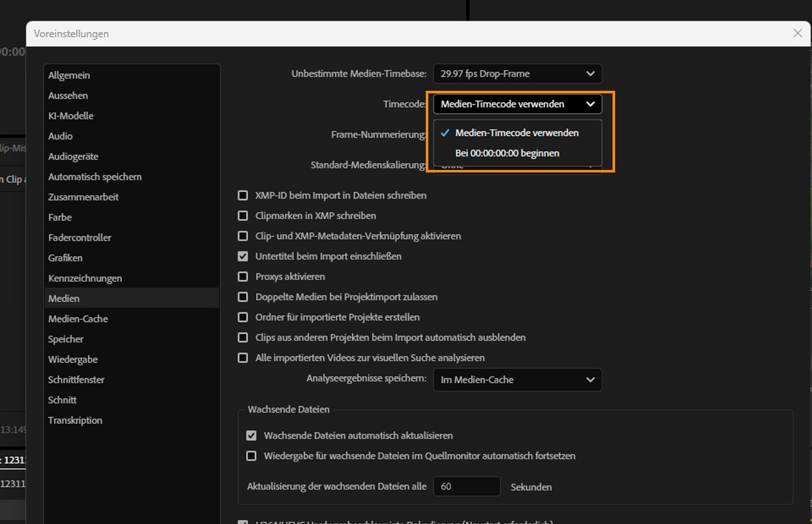The image size is (812, 524).
Task: Open the Schnittfenster preferences
Action: point(76,379)
